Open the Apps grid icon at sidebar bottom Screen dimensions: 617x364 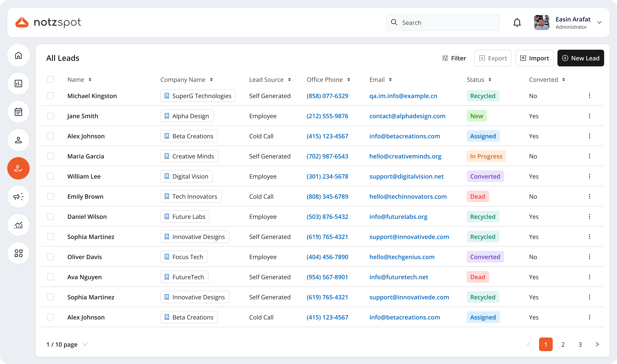pos(18,253)
